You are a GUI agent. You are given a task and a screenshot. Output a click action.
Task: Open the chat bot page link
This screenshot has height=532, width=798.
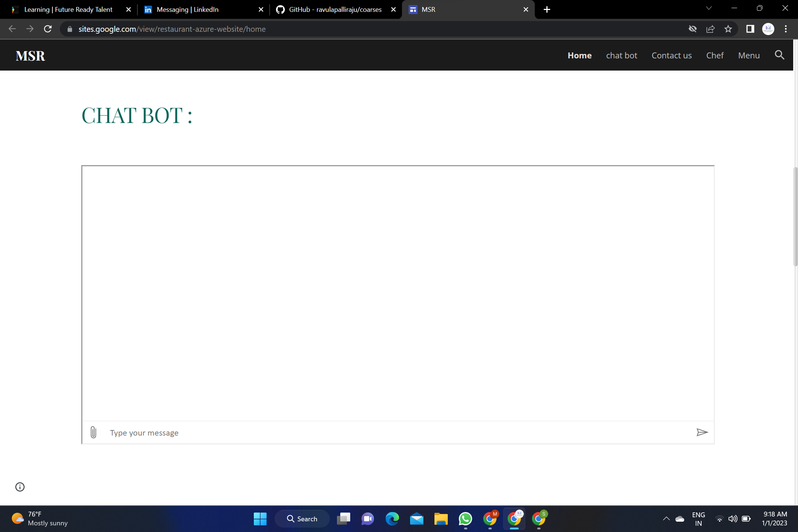coord(621,55)
